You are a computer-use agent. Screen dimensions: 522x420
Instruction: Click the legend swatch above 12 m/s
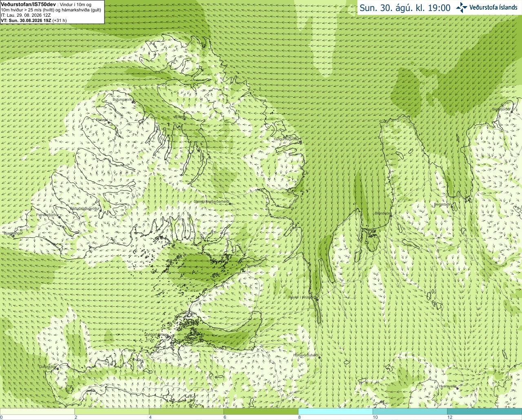(484, 411)
